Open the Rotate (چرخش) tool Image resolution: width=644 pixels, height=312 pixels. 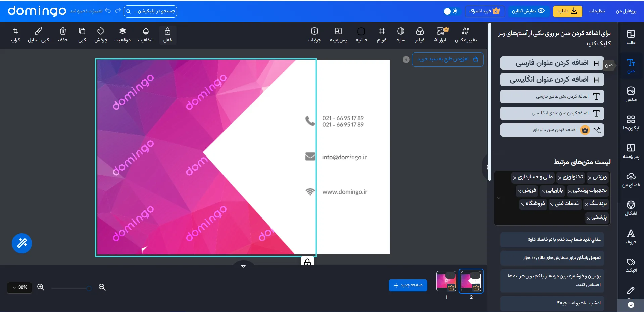101,35
